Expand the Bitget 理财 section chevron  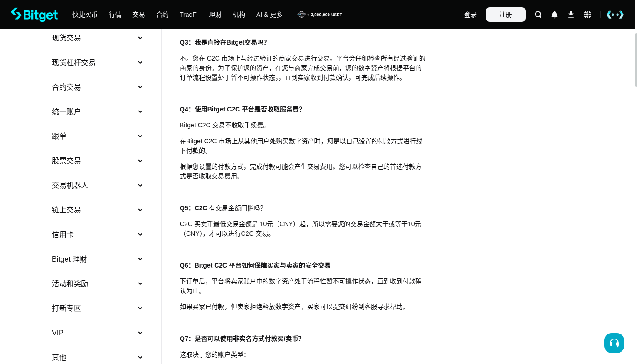pos(140,259)
